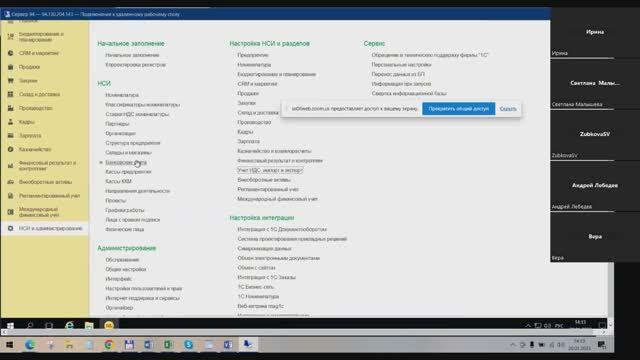Open the Казначейство section label in the sidebar

(x=35, y=149)
